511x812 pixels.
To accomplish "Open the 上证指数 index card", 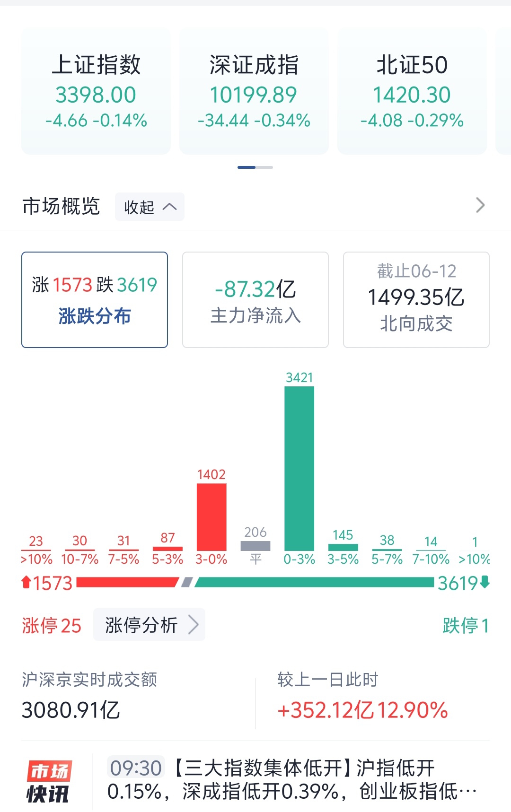I will tap(96, 91).
